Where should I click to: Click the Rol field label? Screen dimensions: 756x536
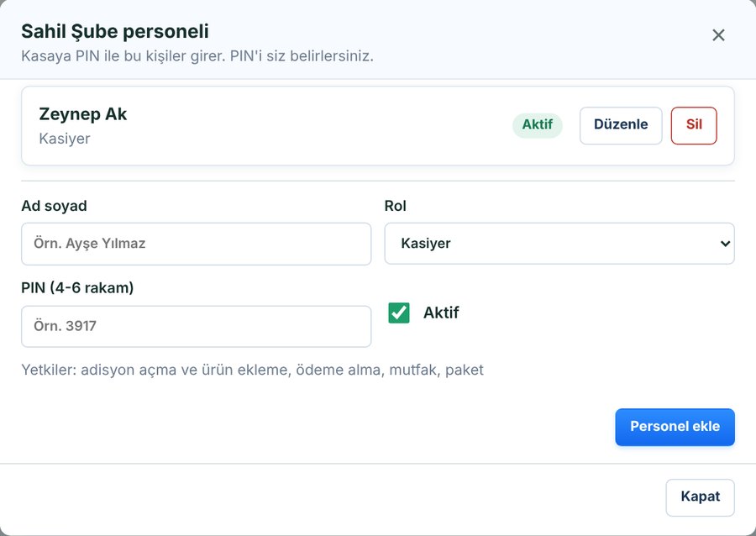(x=396, y=206)
